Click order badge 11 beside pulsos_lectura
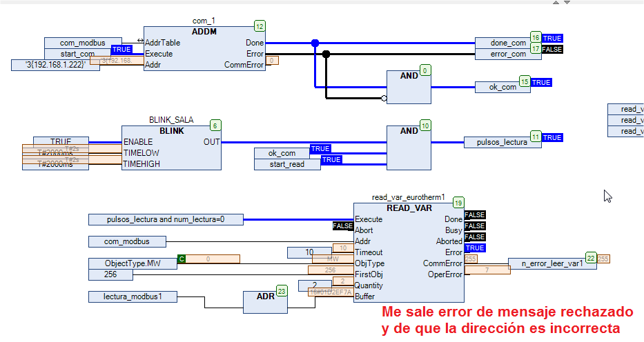This screenshot has width=644, height=342. [536, 137]
